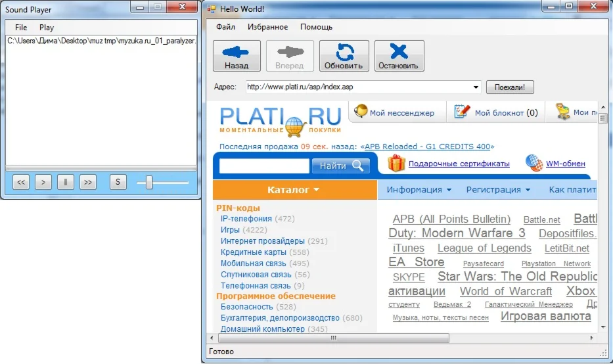Open the Подарочные сертификаты link
This screenshot has height=364, width=613.
pos(459,164)
